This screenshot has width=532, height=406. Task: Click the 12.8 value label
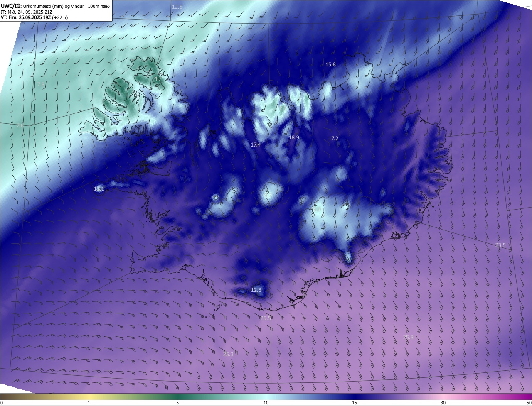point(256,290)
